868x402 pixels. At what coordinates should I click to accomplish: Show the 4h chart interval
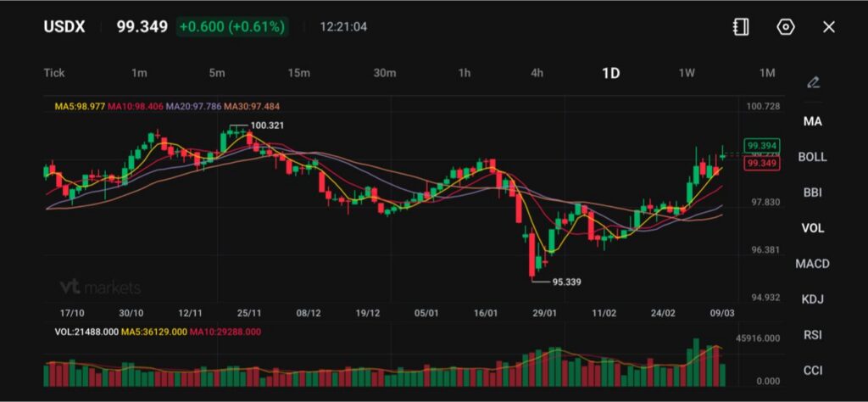(x=537, y=73)
